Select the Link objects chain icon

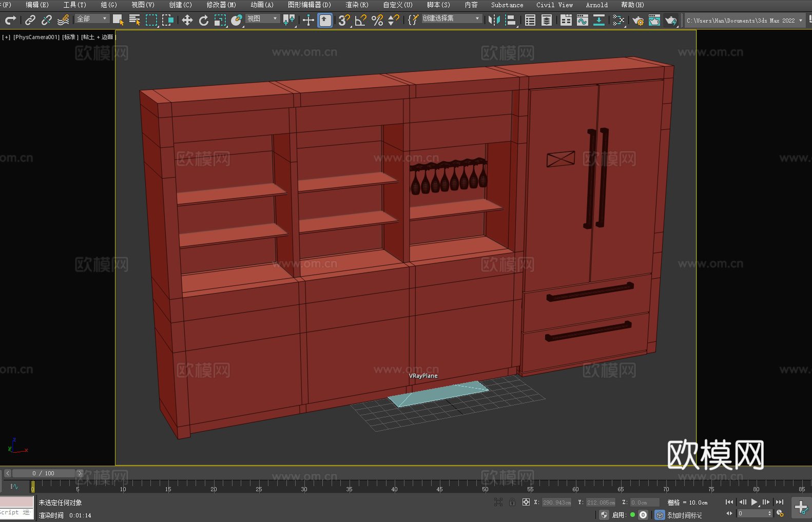point(30,21)
